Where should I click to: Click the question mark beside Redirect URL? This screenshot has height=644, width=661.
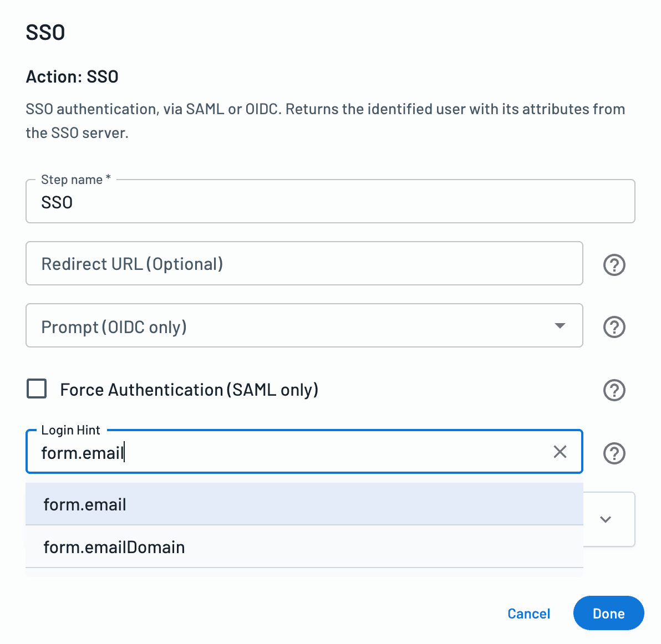click(x=614, y=265)
